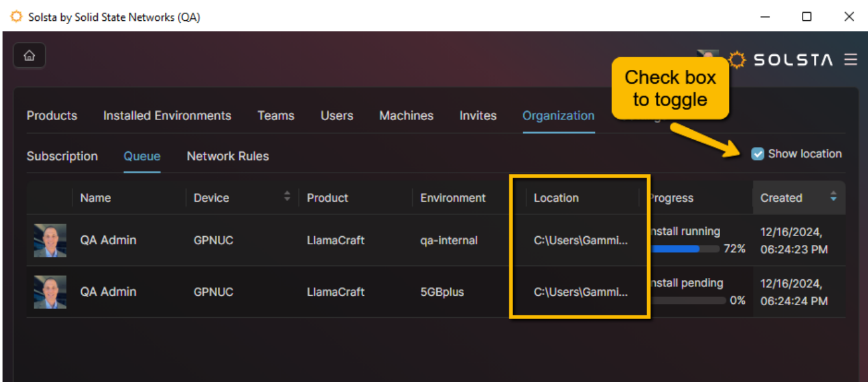Click the 0% install pending progress bar

click(x=688, y=300)
